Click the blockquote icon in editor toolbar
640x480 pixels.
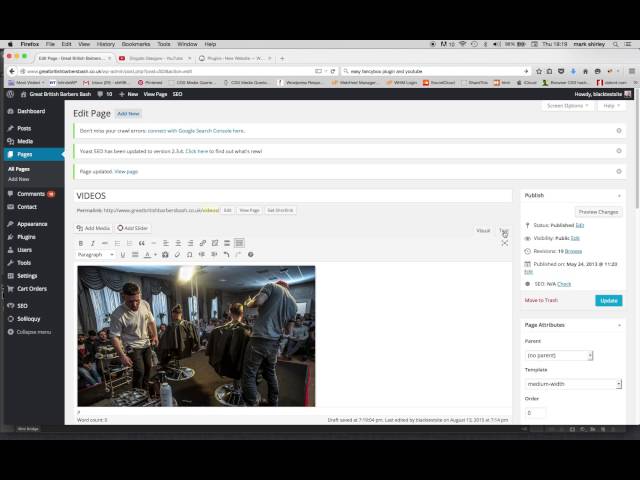[x=142, y=243]
